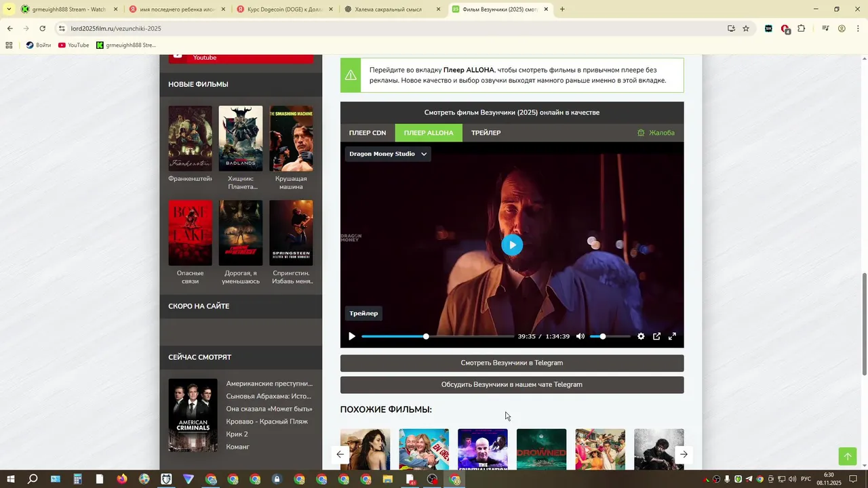868x488 pixels.
Task: Switch to имя последнего ребенка browser tab
Action: click(x=177, y=9)
